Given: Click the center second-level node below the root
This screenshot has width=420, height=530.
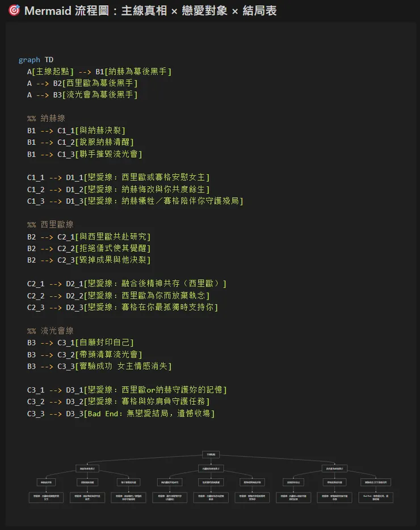Looking at the screenshot, I should point(211,469).
